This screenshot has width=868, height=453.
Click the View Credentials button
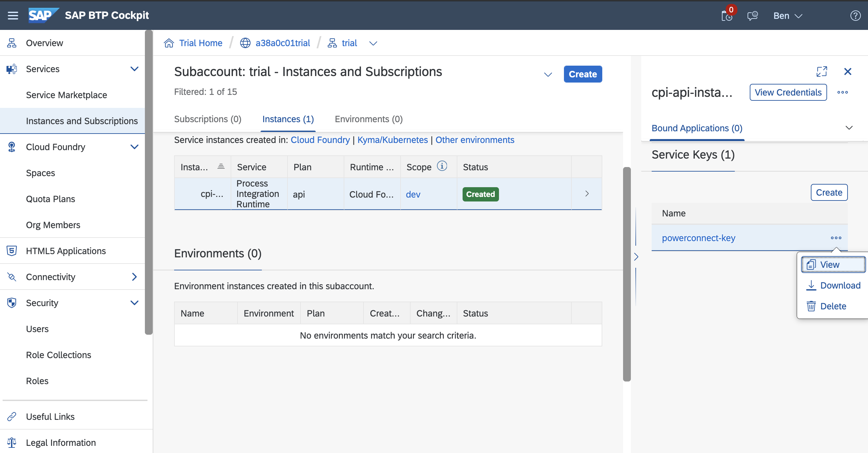788,92
